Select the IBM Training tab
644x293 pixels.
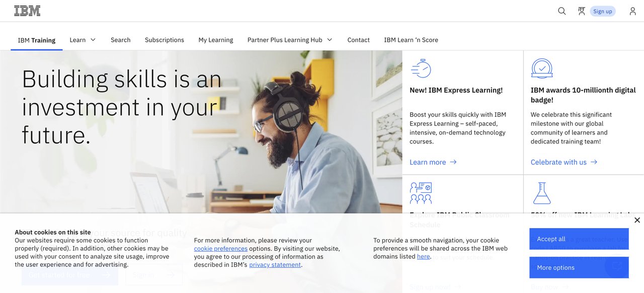click(37, 40)
